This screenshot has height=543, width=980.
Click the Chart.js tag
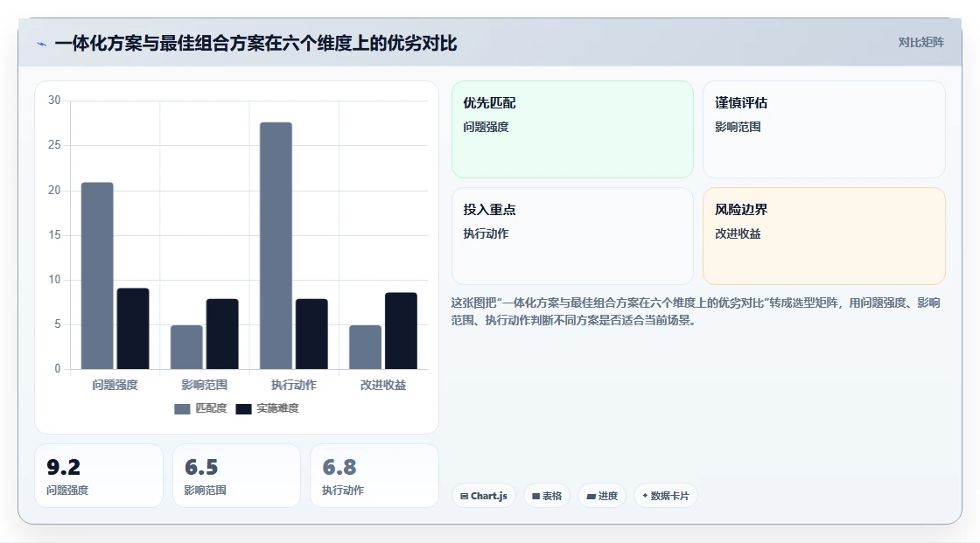pos(484,496)
